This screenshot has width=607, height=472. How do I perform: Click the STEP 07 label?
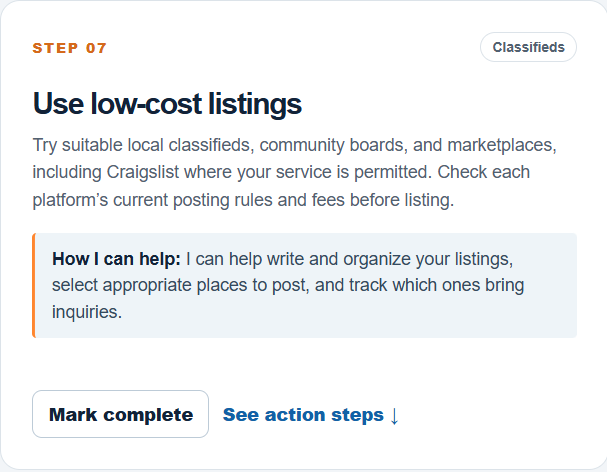69,48
